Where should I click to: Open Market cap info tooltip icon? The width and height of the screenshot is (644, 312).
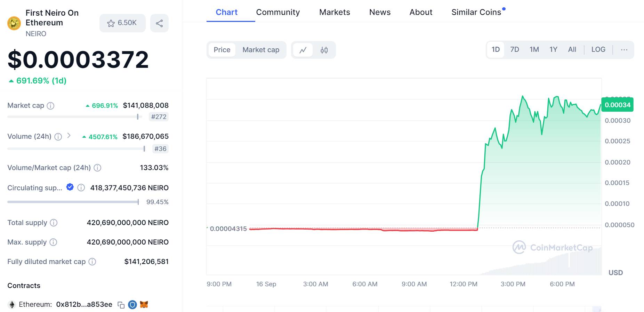point(50,106)
